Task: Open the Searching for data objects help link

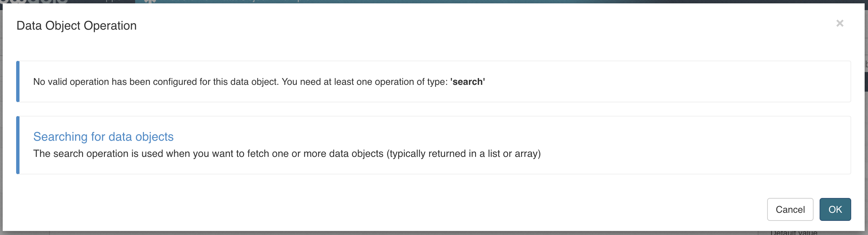Action: click(104, 137)
